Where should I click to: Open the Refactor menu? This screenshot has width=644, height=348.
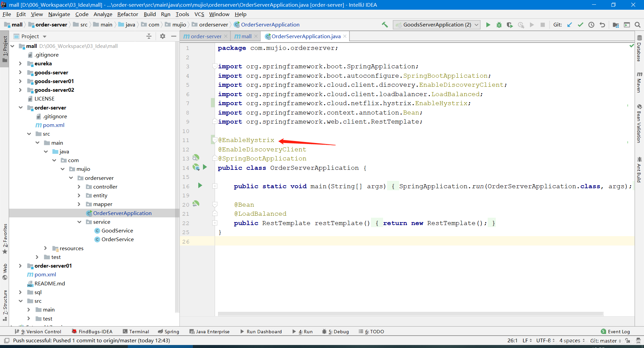(x=127, y=14)
